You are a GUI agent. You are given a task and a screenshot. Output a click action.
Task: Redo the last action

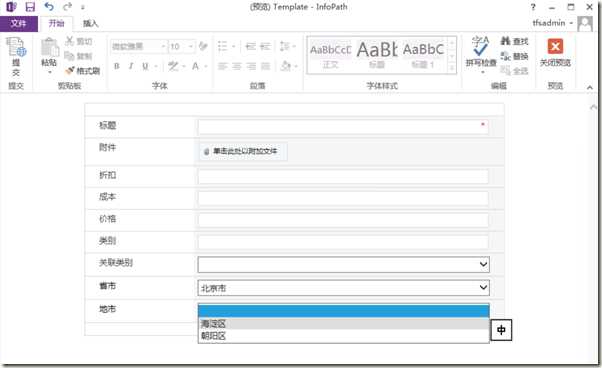[x=68, y=7]
